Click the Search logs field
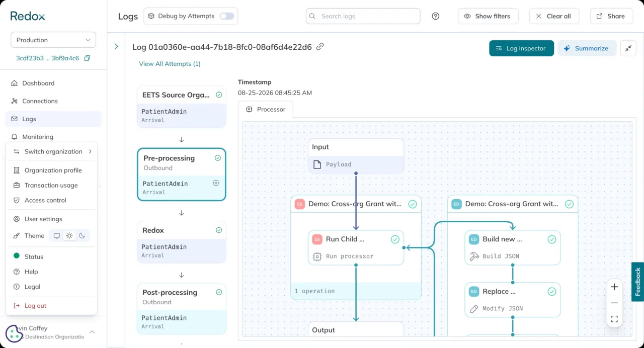The image size is (644, 348). pos(363,16)
